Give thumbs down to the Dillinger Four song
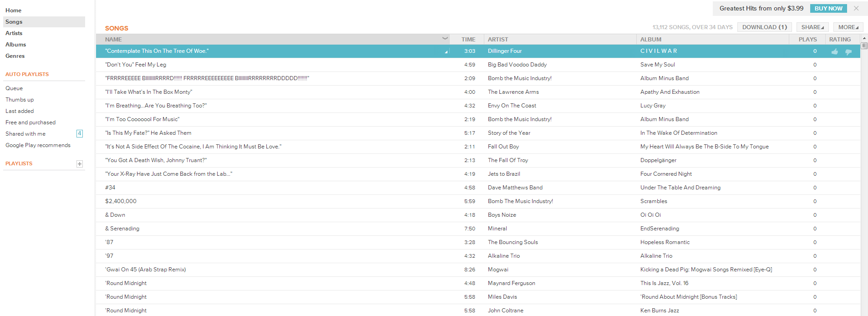This screenshot has width=868, height=316. [848, 52]
